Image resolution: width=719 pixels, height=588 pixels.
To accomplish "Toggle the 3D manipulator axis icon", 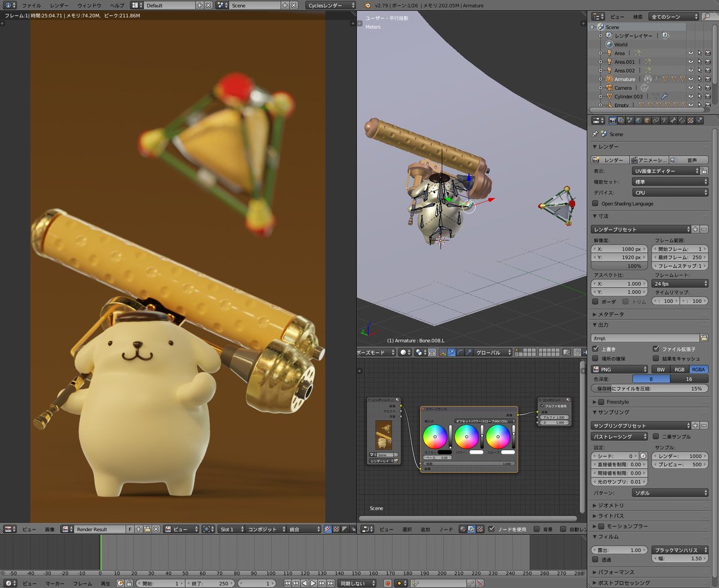I will tap(443, 352).
